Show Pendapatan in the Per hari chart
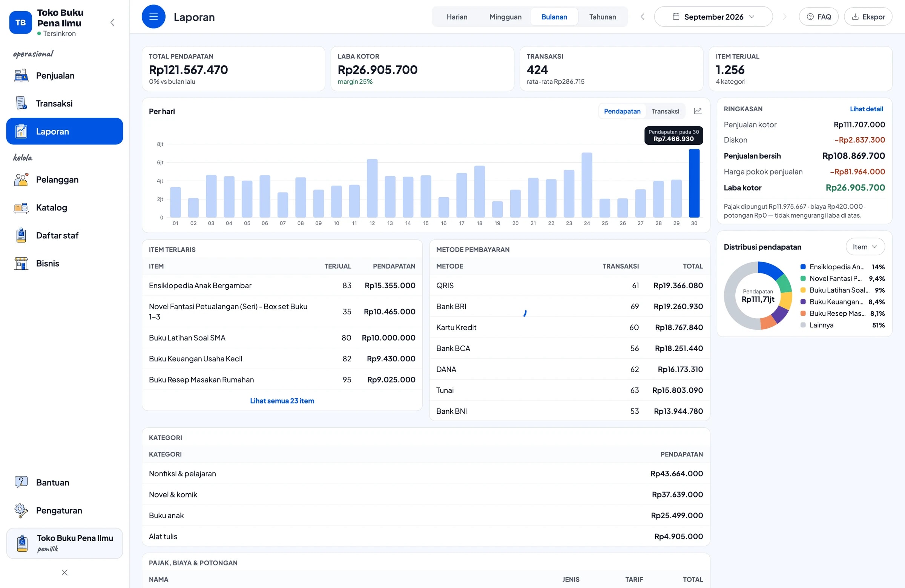This screenshot has width=905, height=588. coord(622,111)
